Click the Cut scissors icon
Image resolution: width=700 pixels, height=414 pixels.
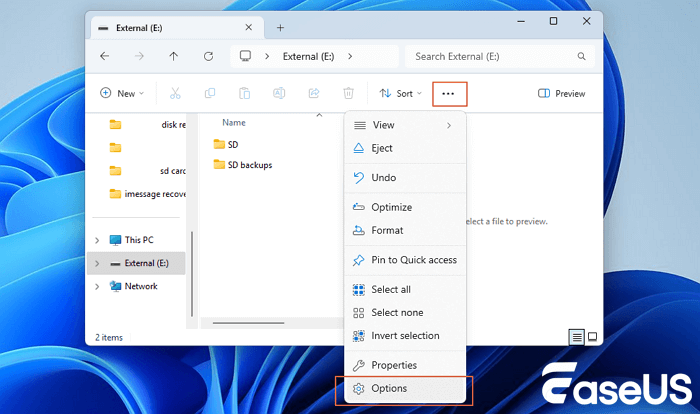[175, 93]
